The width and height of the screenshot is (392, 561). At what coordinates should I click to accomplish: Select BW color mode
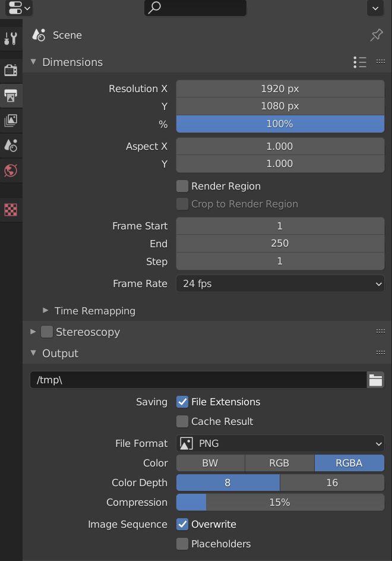tap(210, 463)
